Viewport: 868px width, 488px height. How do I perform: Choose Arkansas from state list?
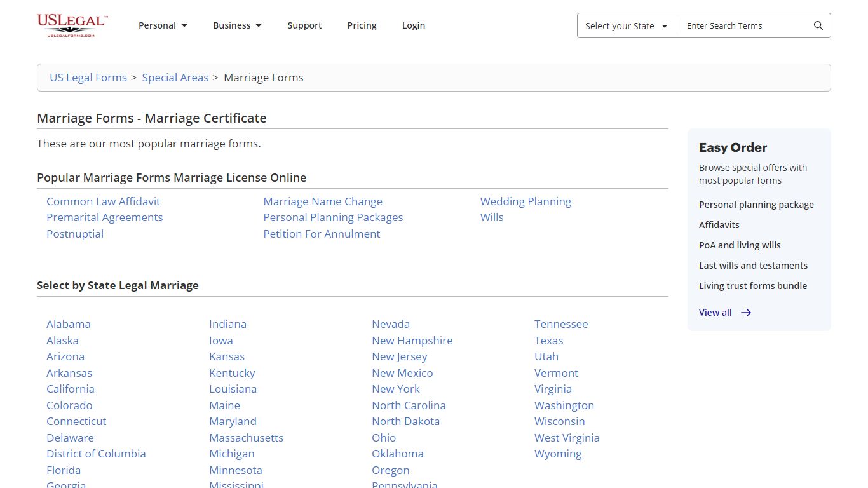[x=69, y=373]
